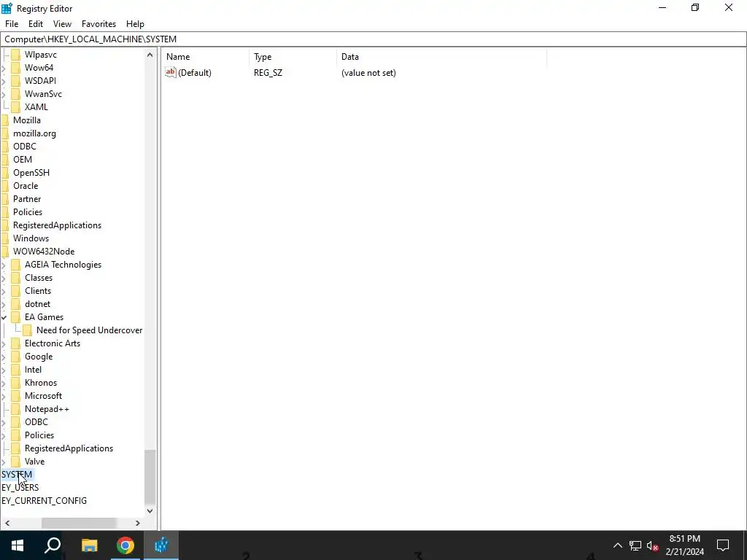Expand the Electronic Arts key
This screenshot has width=747, height=560.
click(4, 343)
